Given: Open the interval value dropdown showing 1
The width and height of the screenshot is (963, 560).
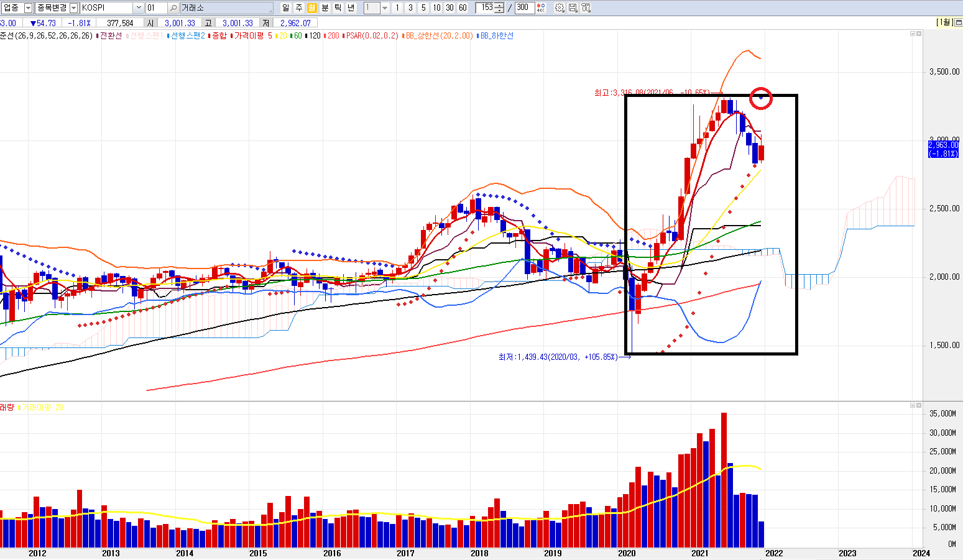Looking at the screenshot, I should click(385, 8).
